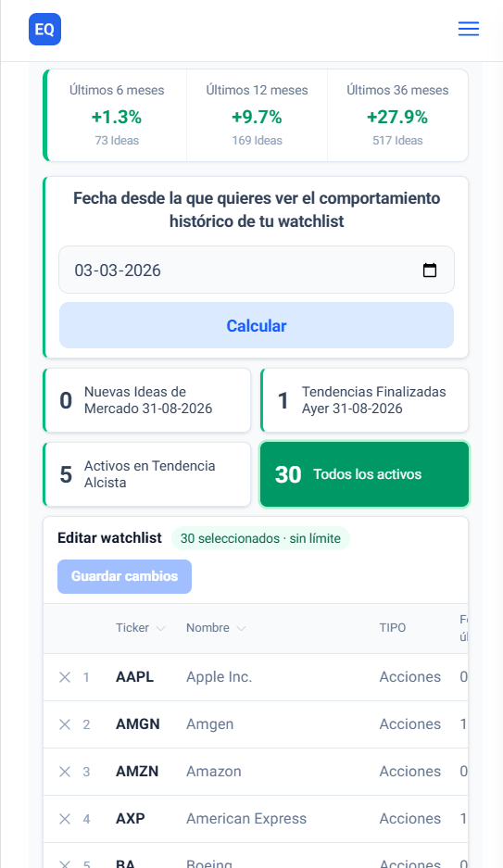Click the EQ logo icon
503x868 pixels.
click(44, 29)
